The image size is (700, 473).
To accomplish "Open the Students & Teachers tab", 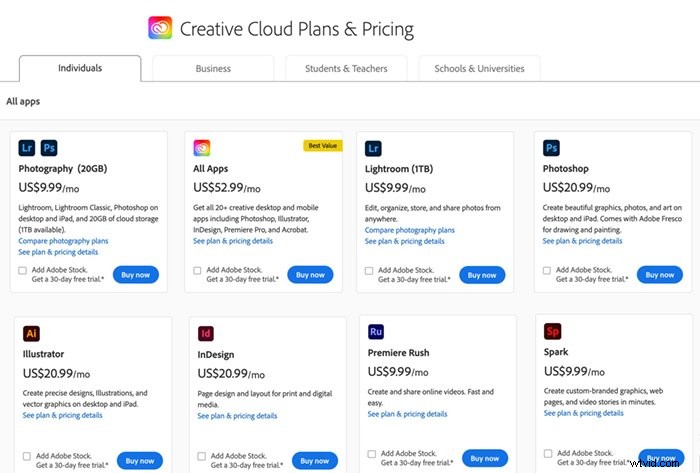I will [x=346, y=69].
